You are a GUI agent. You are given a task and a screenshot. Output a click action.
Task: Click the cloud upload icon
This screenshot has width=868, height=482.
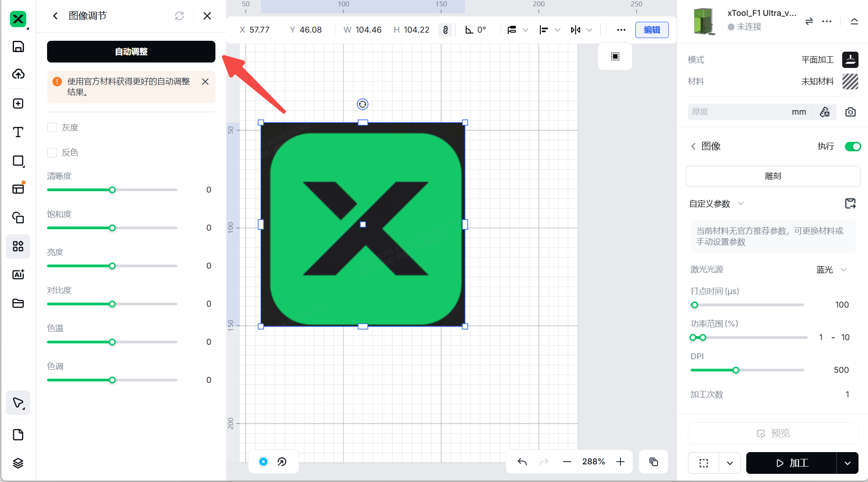(x=18, y=74)
